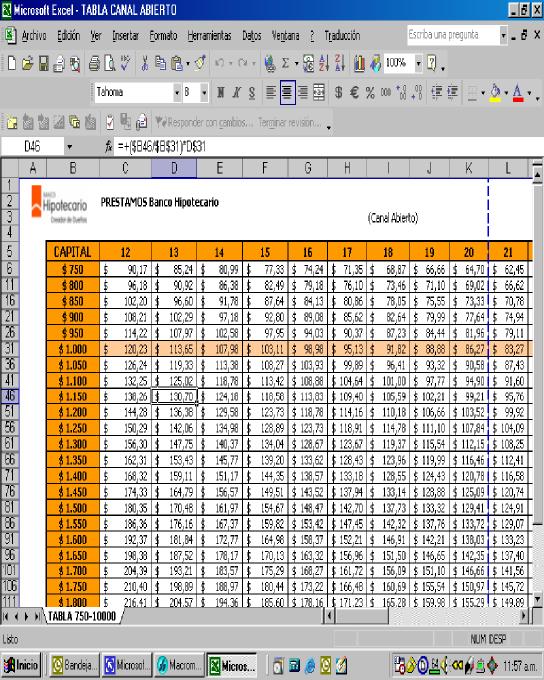Sort descending Z to A
This screenshot has height=680, width=544.
[x=340, y=63]
